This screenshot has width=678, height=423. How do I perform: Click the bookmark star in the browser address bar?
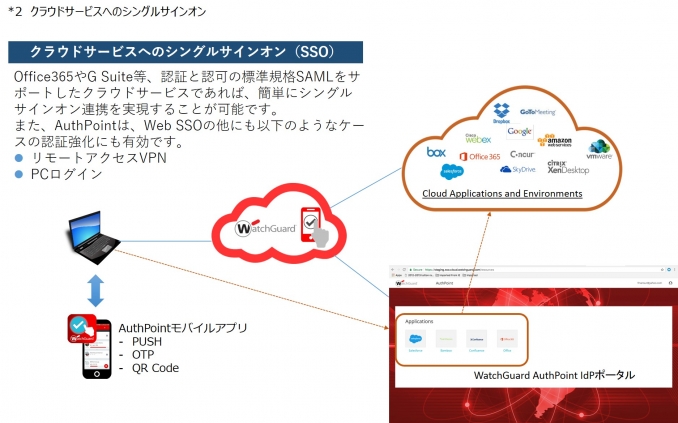(662, 269)
